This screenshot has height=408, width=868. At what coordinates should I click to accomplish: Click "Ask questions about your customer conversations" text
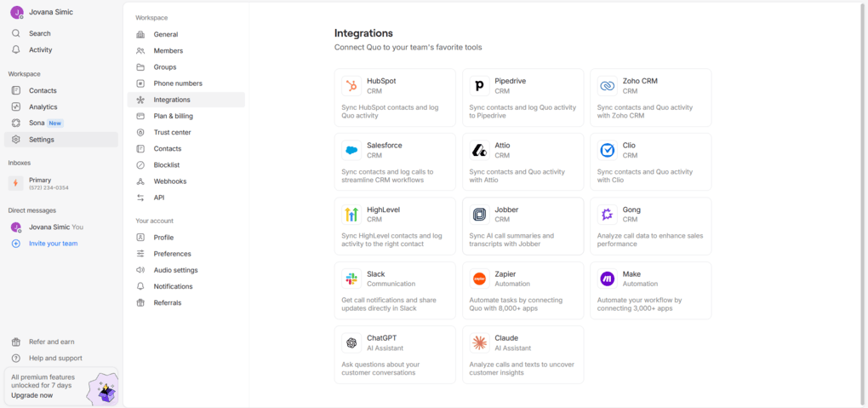[x=381, y=369]
